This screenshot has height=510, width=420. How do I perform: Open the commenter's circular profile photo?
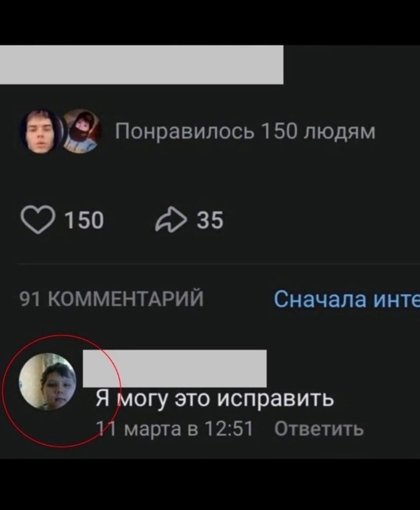point(47,381)
